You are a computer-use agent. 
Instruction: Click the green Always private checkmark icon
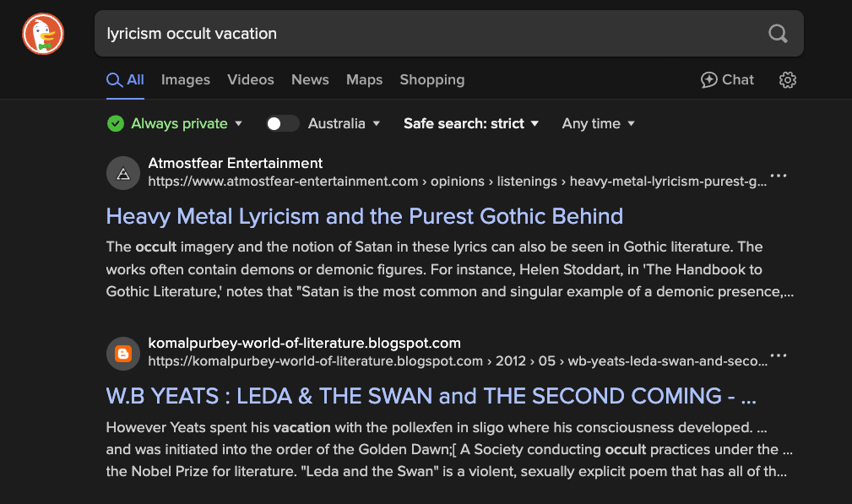(116, 124)
